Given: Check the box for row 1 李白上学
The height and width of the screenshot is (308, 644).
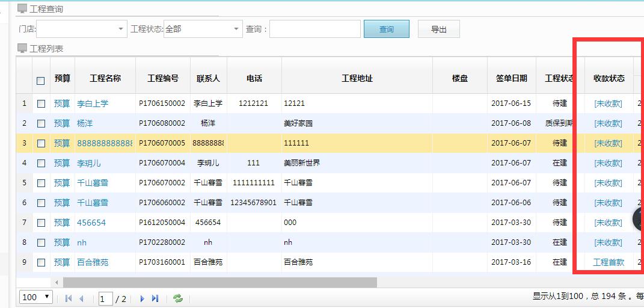Looking at the screenshot, I should pyautogui.click(x=41, y=103).
